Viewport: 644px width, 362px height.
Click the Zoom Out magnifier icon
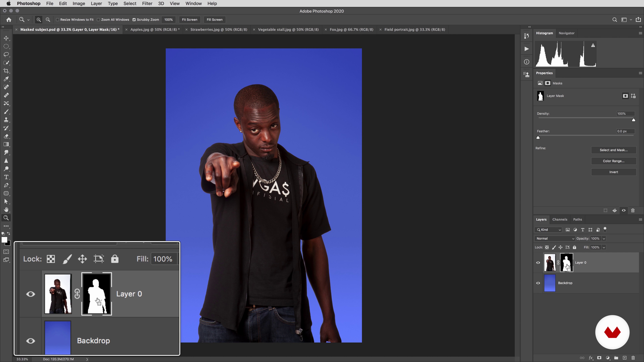48,19
